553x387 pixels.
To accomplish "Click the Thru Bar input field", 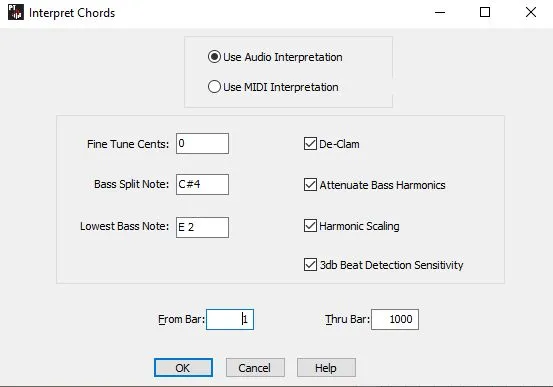I will click(x=395, y=319).
